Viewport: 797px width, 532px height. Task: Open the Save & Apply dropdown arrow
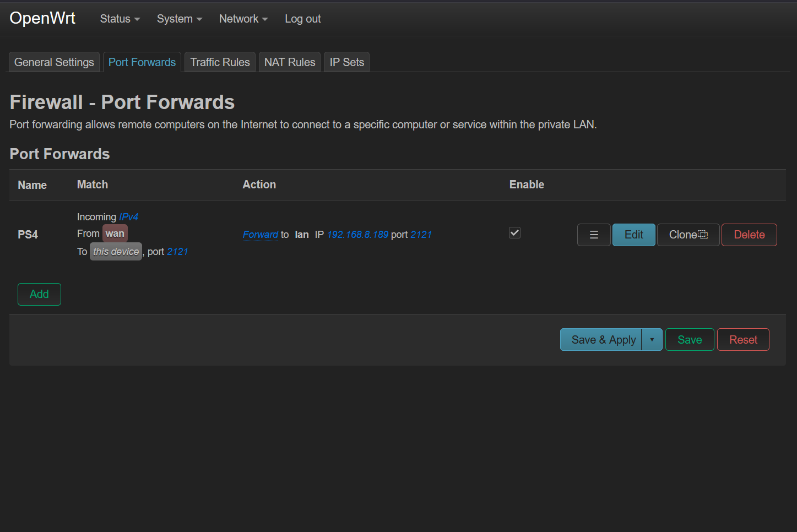[x=652, y=340]
